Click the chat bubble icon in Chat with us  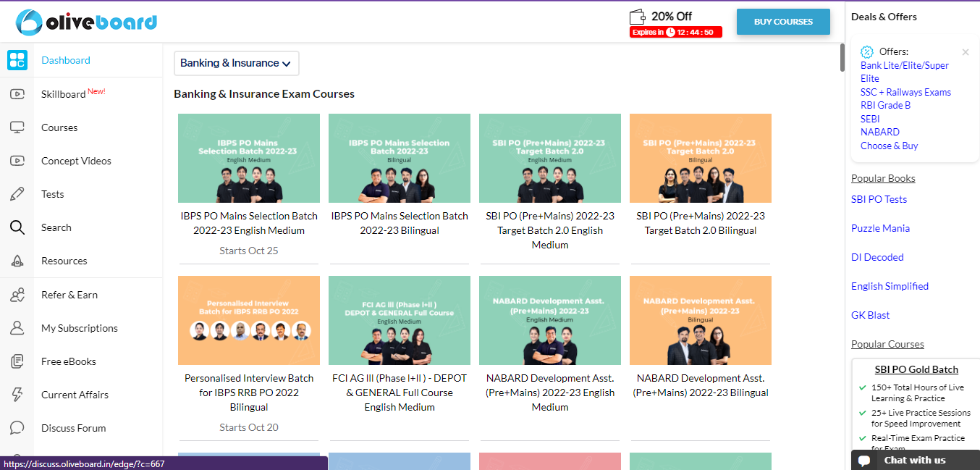[863, 461]
